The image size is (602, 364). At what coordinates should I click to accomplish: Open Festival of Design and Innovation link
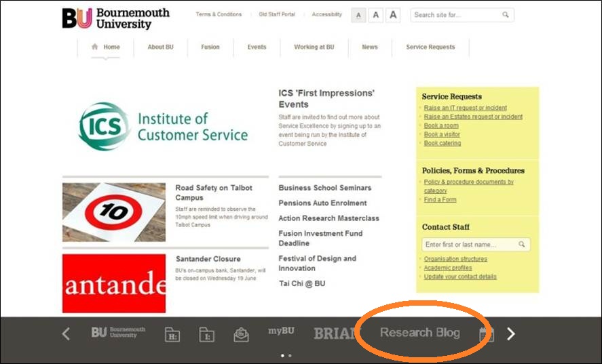(x=318, y=263)
